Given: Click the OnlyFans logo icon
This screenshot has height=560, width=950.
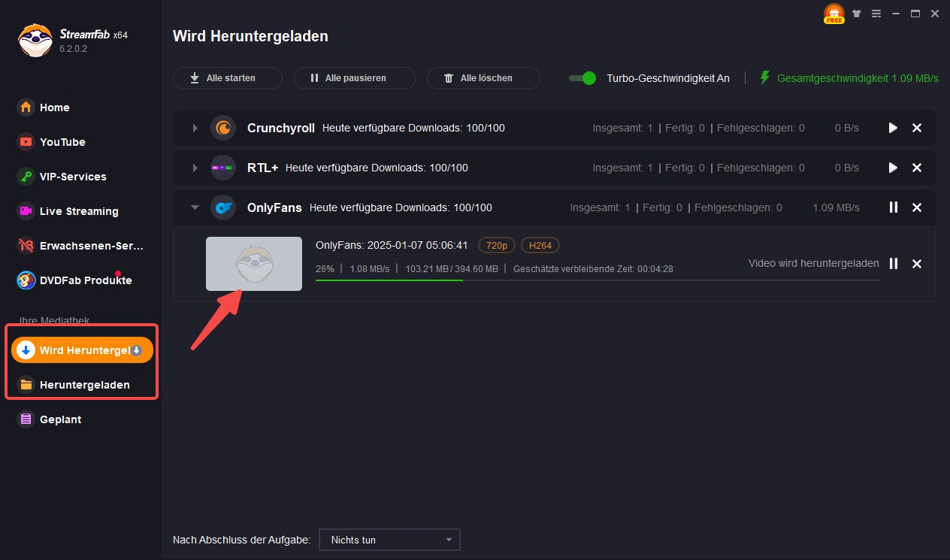Looking at the screenshot, I should pos(223,207).
